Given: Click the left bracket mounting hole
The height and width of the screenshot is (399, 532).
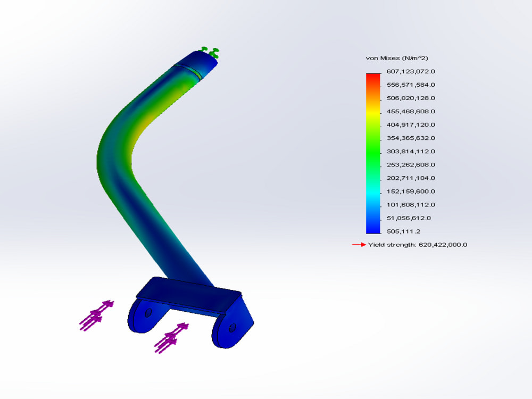Looking at the screenshot, I should pos(148,312).
